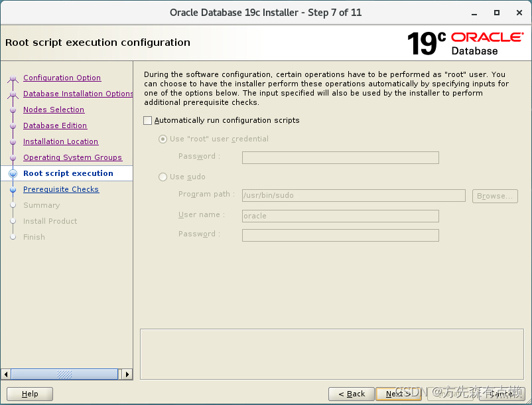
Task: Click the Finish step label
Action: (x=34, y=237)
